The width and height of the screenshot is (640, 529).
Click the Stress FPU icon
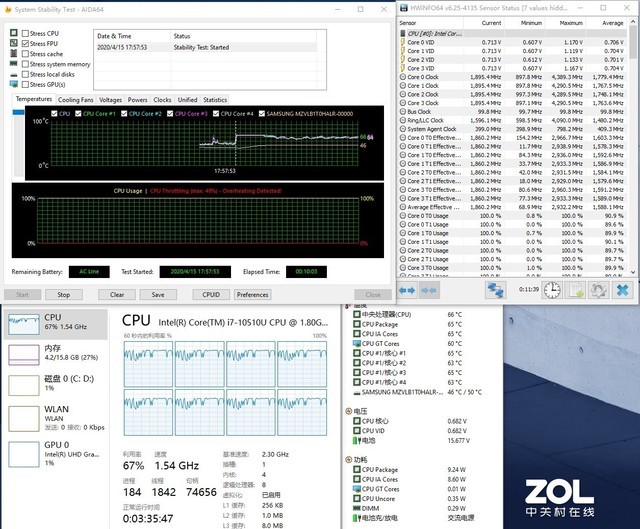pyautogui.click(x=14, y=43)
